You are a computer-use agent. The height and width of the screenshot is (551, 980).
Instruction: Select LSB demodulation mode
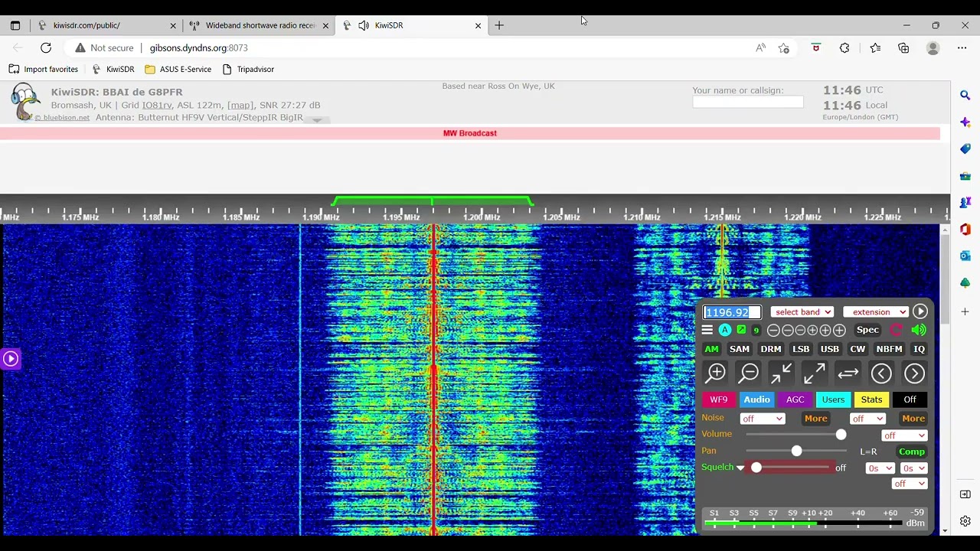click(x=801, y=349)
